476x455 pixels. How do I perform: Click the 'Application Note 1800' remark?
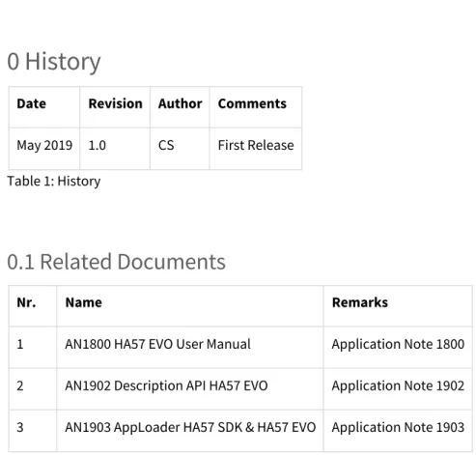398,344
